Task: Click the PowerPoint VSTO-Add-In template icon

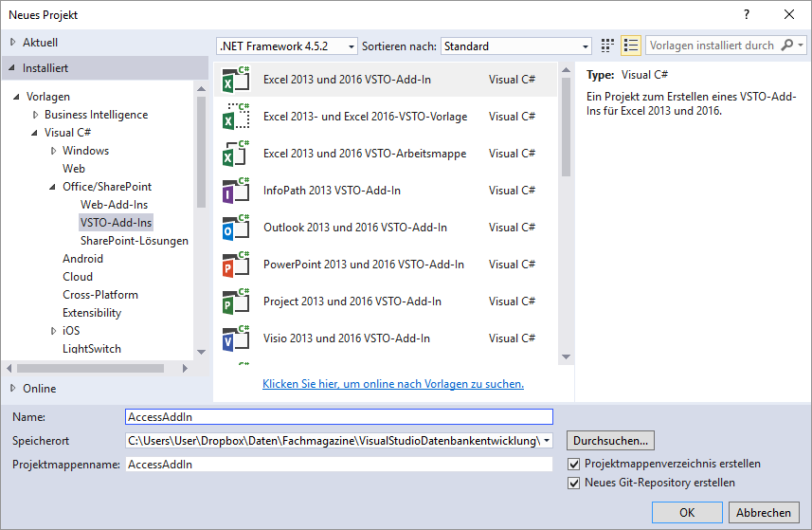Action: (x=236, y=265)
